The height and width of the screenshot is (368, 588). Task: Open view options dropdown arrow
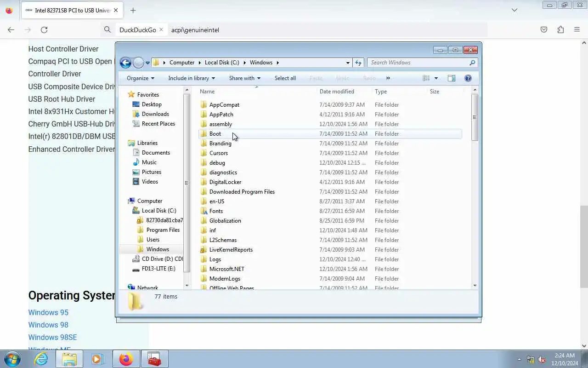[436, 78]
